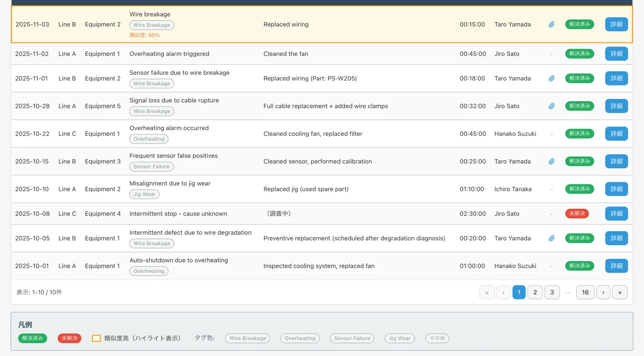Viewport: 644px width, 356px height.
Task: Click 'Preventive replacement' countermeasure cell
Action: pos(354,238)
